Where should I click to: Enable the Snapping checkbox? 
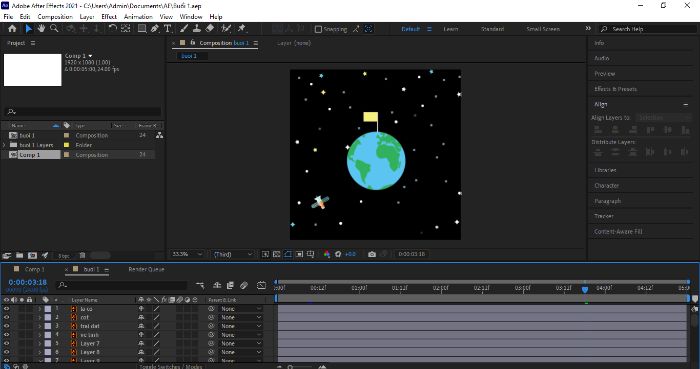[x=318, y=29]
